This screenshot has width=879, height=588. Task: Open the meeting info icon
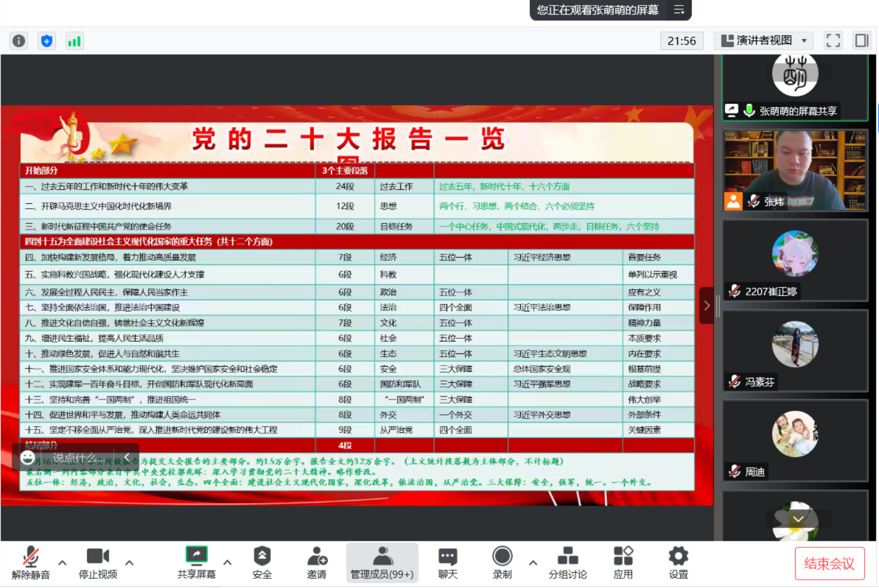point(19,41)
